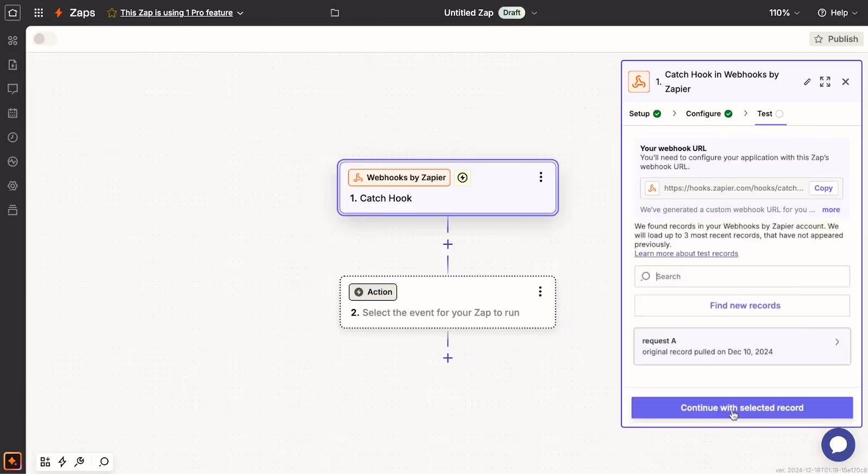Select the Action step label
This screenshot has height=474, width=868.
pyautogui.click(x=373, y=292)
